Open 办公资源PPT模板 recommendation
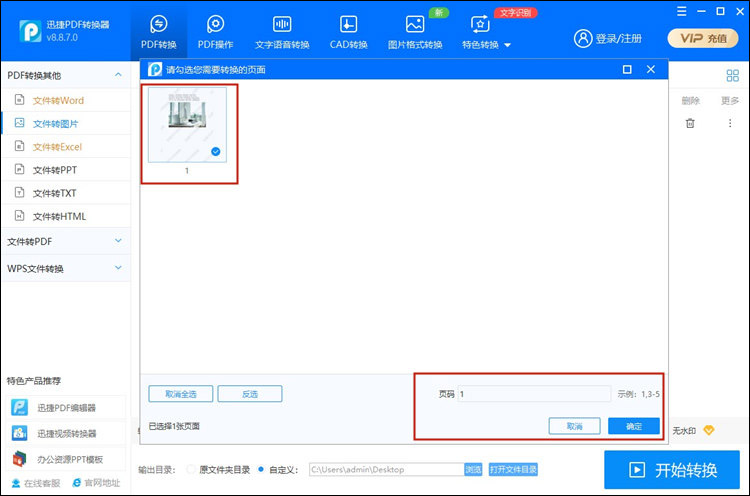 (x=66, y=459)
